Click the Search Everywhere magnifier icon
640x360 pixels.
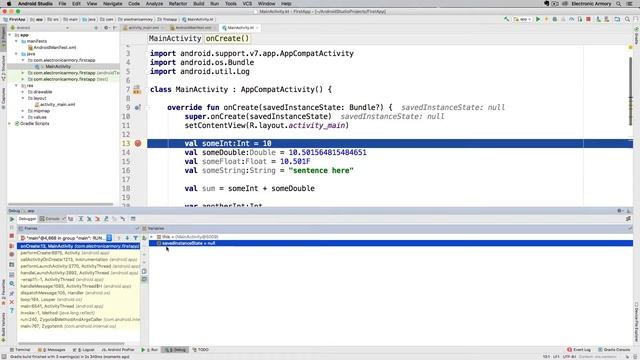pos(627,19)
